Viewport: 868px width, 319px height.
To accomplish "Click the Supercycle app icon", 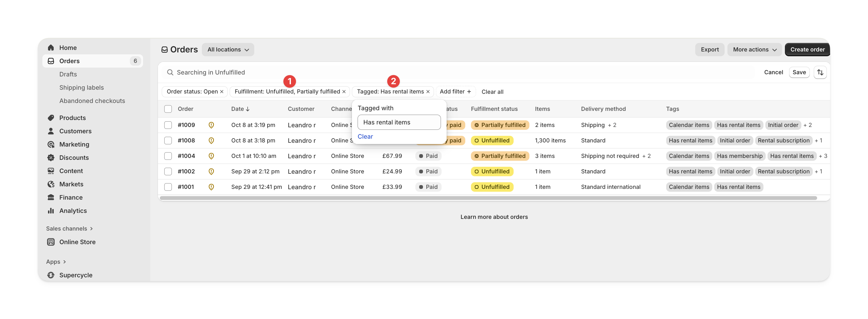I will pos(51,275).
